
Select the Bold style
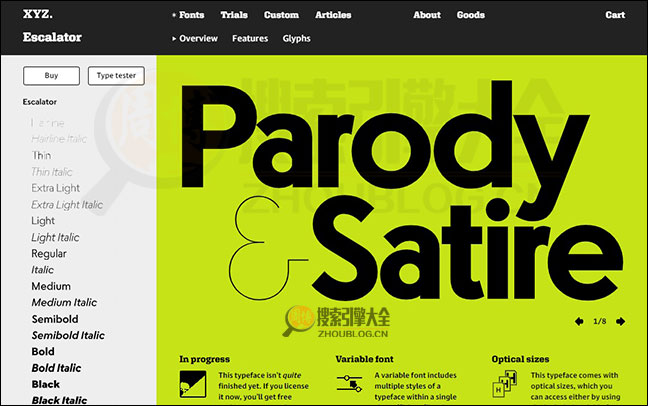point(43,351)
